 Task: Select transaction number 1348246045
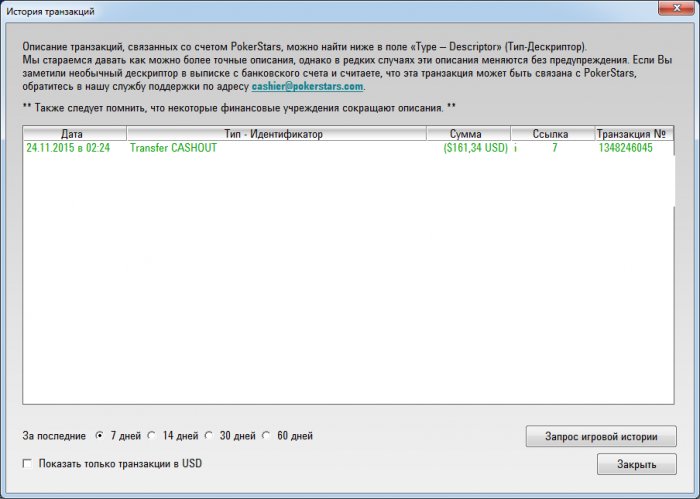coord(625,148)
